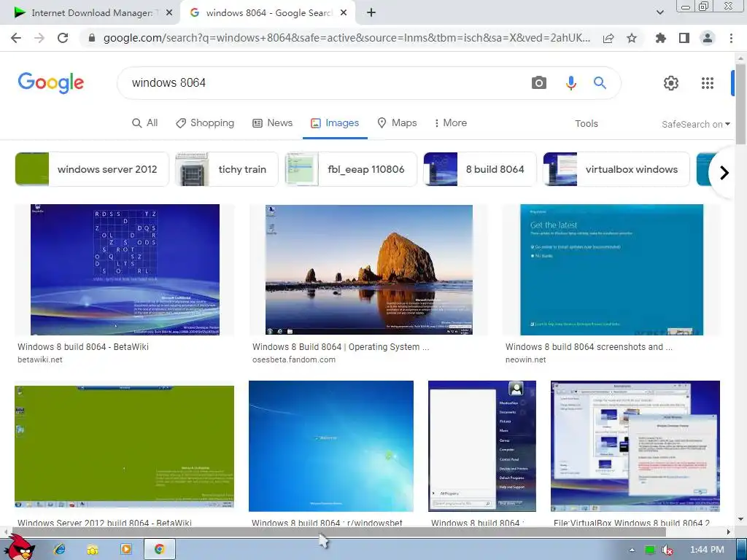Open the haystack rock wallpaper thumbnail
The height and width of the screenshot is (560, 747).
368,270
